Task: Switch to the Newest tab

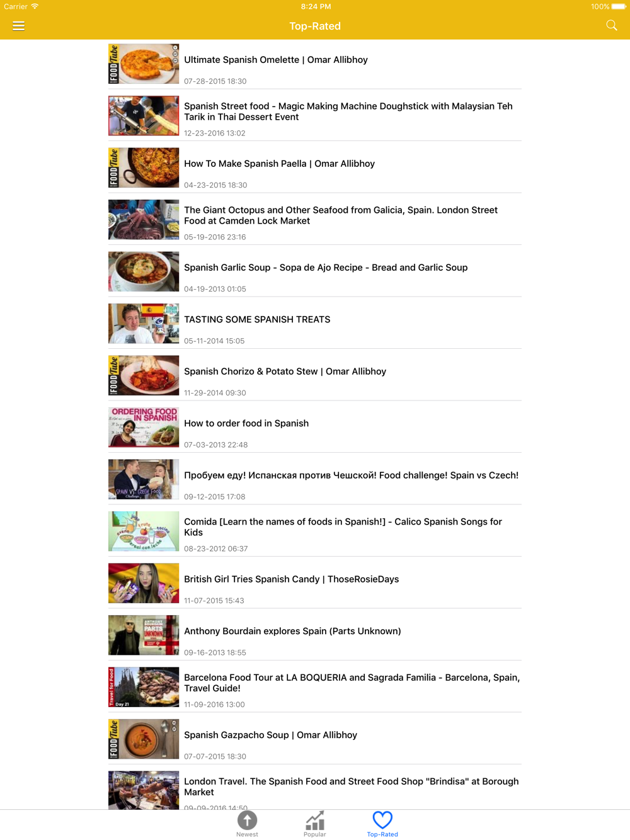Action: (247, 824)
